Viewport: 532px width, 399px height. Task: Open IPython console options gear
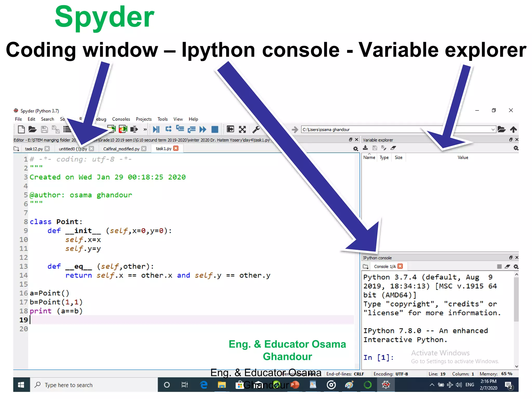(x=516, y=267)
